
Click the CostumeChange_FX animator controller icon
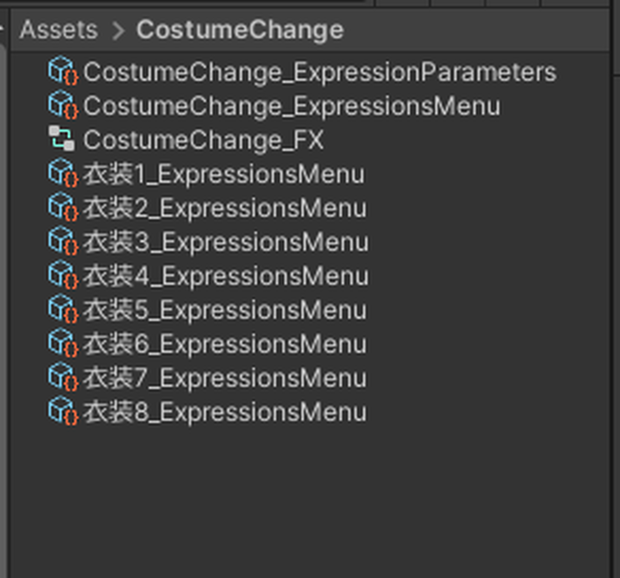pos(62,138)
